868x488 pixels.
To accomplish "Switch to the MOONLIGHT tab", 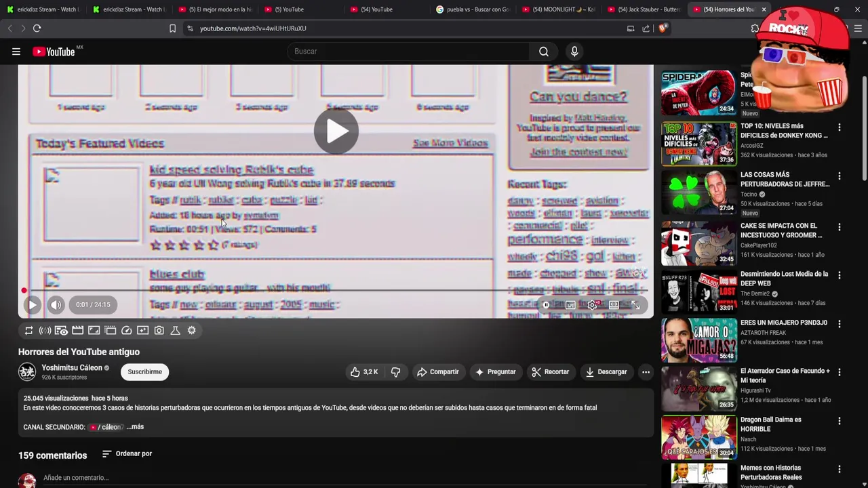I will click(557, 9).
